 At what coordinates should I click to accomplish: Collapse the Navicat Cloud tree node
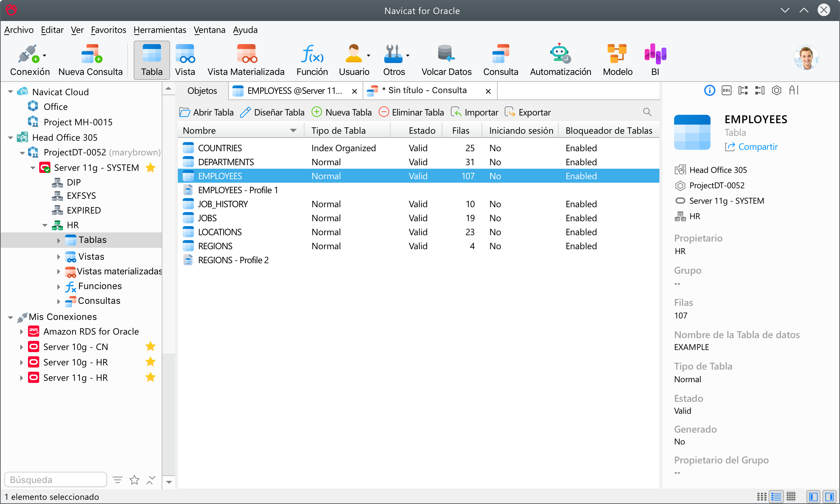tap(10, 92)
